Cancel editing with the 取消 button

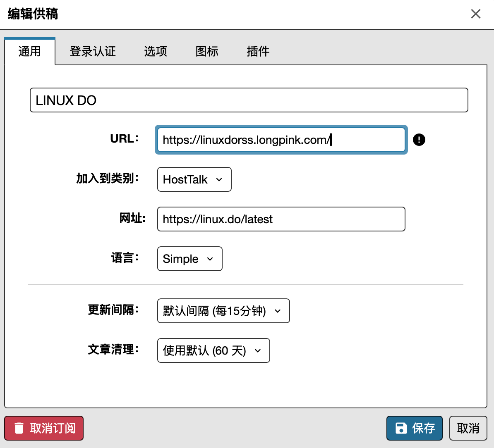[x=468, y=428]
